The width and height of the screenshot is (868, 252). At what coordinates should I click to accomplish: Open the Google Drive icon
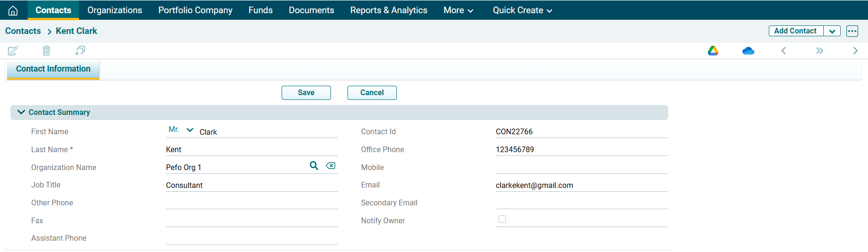[713, 50]
